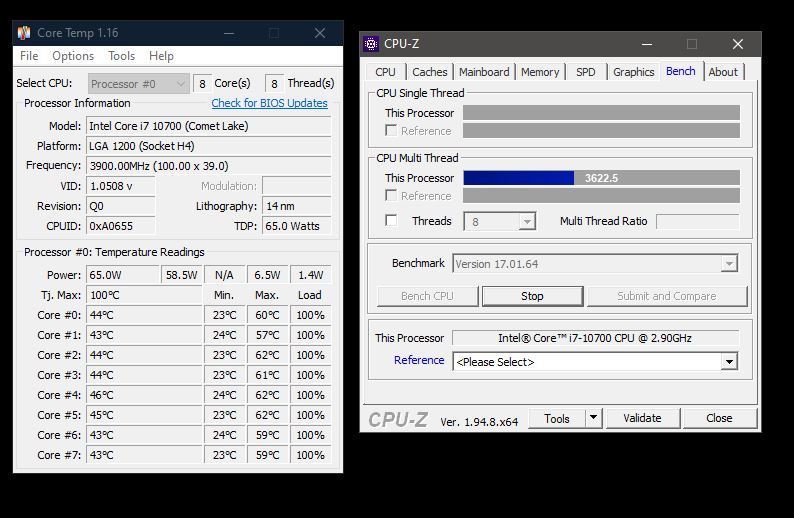Screen dimensions: 794x518
Task: Open the Options menu in Core Temp
Action: [x=73, y=56]
